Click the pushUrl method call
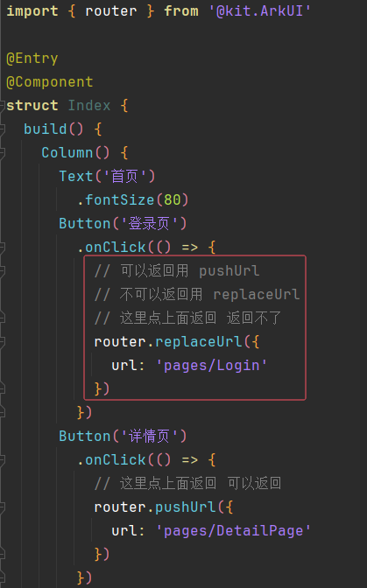Screen dimensions: 367x588 point(186,507)
